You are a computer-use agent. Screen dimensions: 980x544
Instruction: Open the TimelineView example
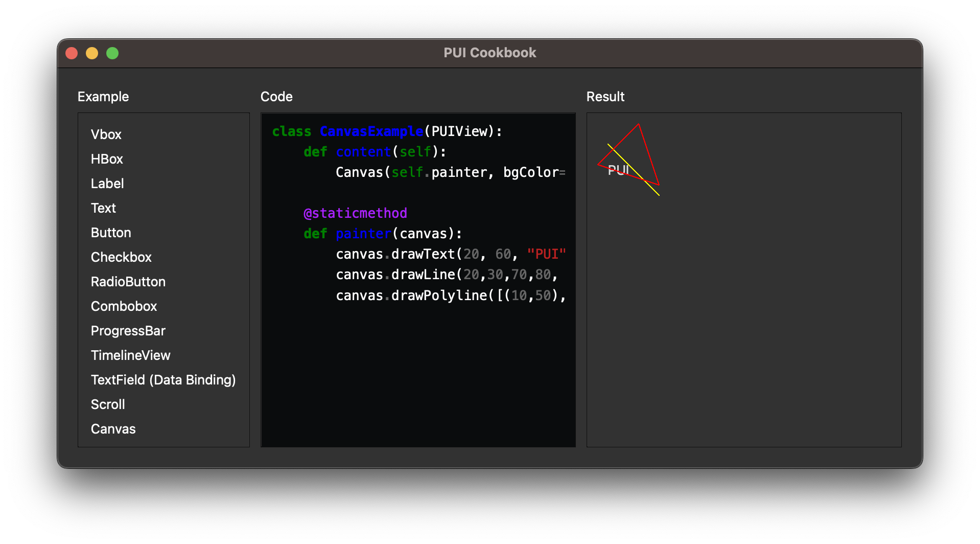pyautogui.click(x=130, y=355)
